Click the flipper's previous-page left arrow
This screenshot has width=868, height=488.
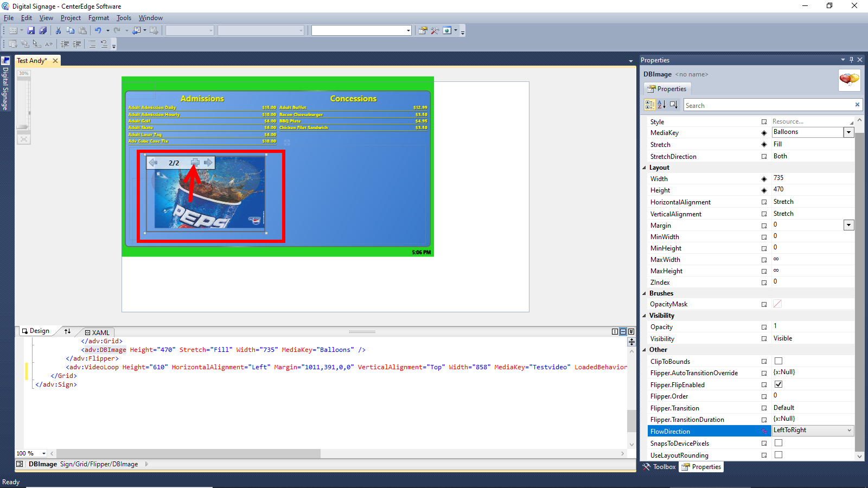(154, 163)
